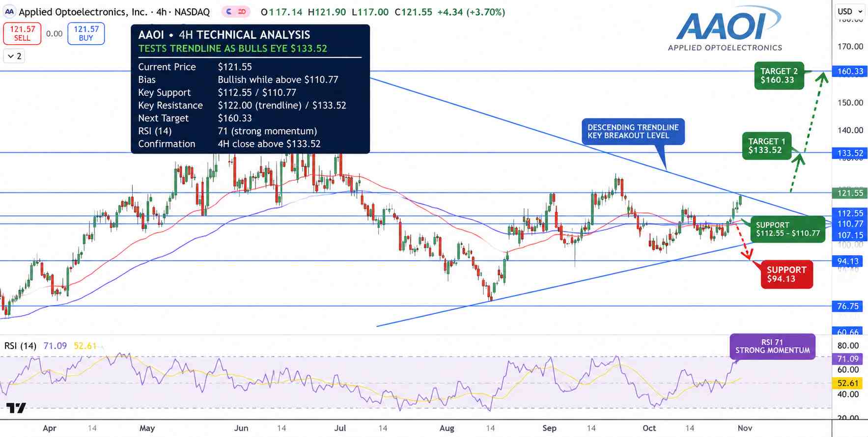Click the RSI (14) indicator legend label

[x=20, y=346]
